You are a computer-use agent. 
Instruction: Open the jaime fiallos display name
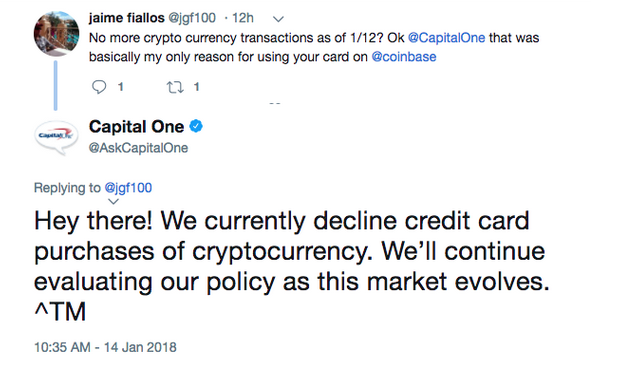[x=127, y=18]
